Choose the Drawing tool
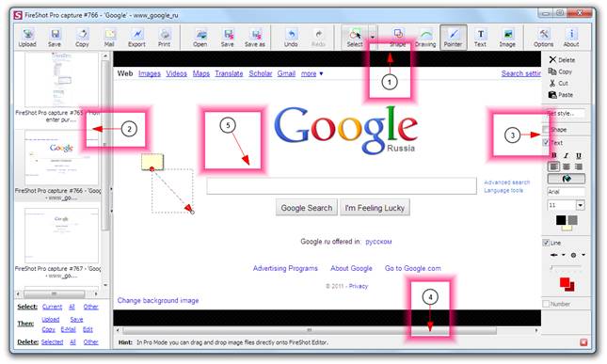607x364 pixels. click(425, 38)
